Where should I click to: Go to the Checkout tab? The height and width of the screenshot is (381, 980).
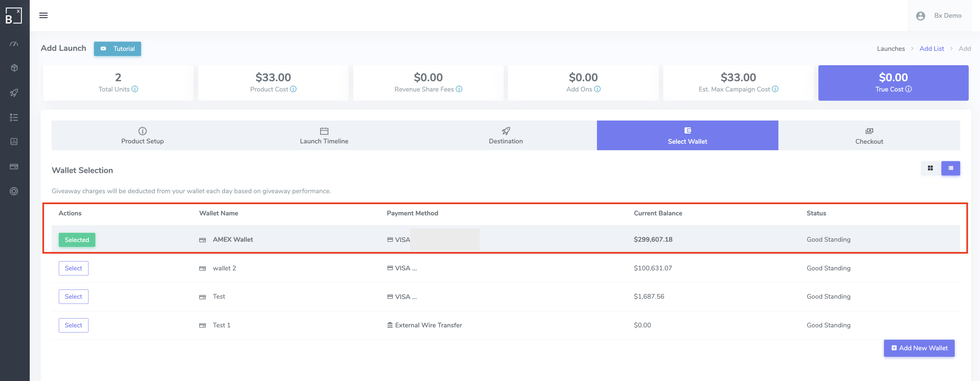click(869, 136)
